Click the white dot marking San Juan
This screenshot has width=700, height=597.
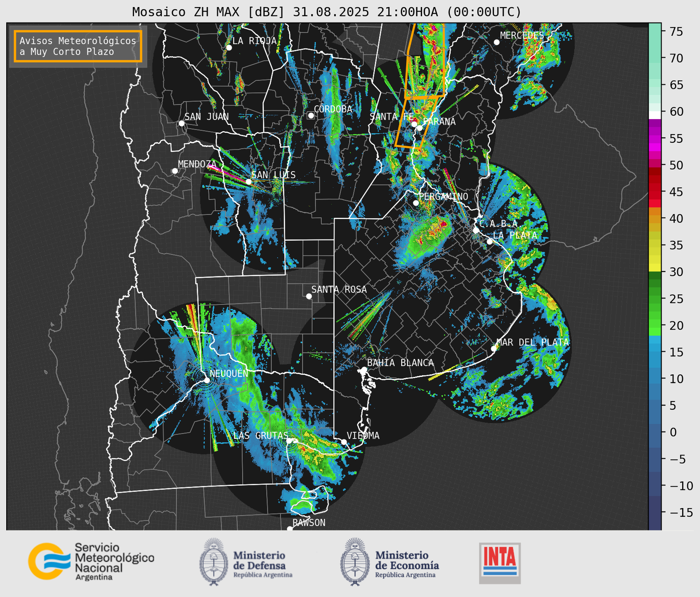[181, 123]
